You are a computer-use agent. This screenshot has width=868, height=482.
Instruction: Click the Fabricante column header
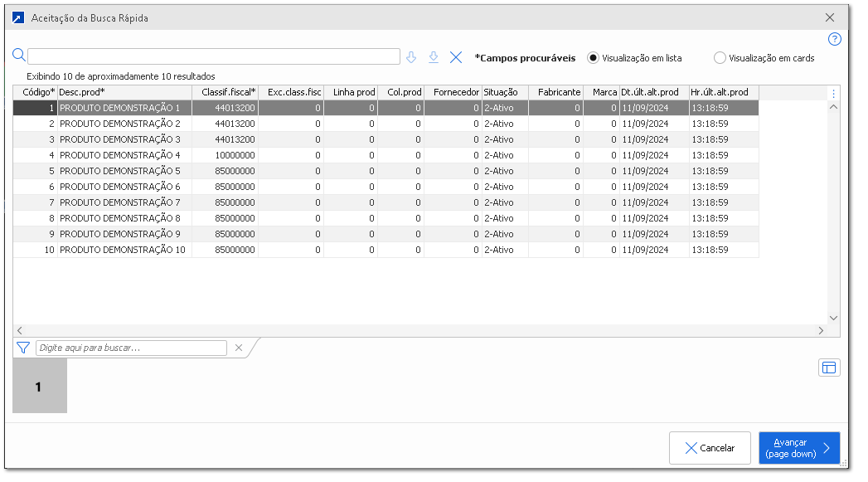[x=555, y=93]
